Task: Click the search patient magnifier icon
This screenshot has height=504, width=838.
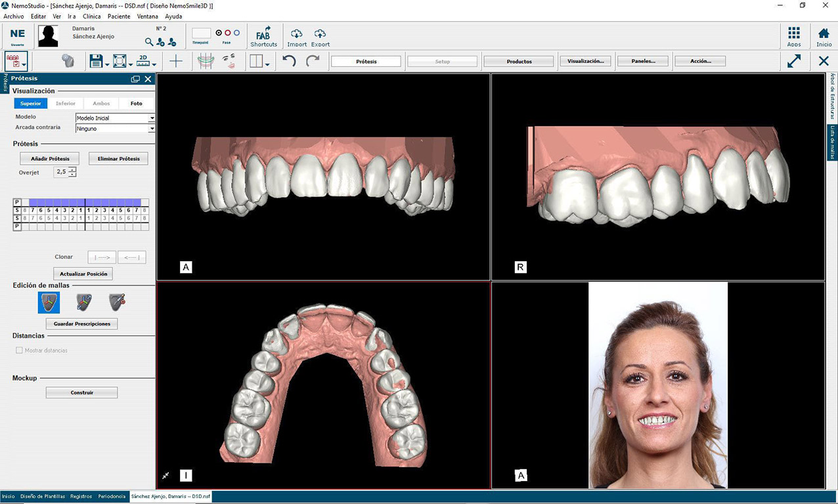Action: click(x=149, y=41)
